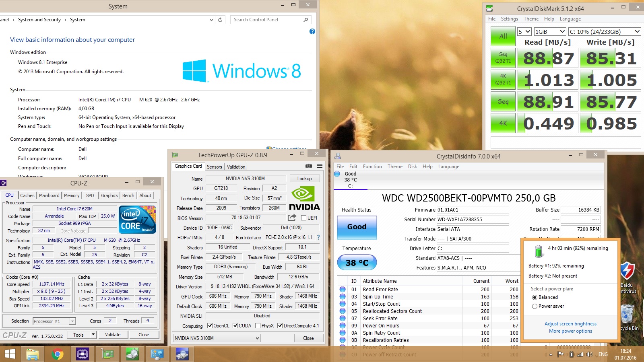Switch to the System control panel taskbar icon

pyautogui.click(x=157, y=354)
